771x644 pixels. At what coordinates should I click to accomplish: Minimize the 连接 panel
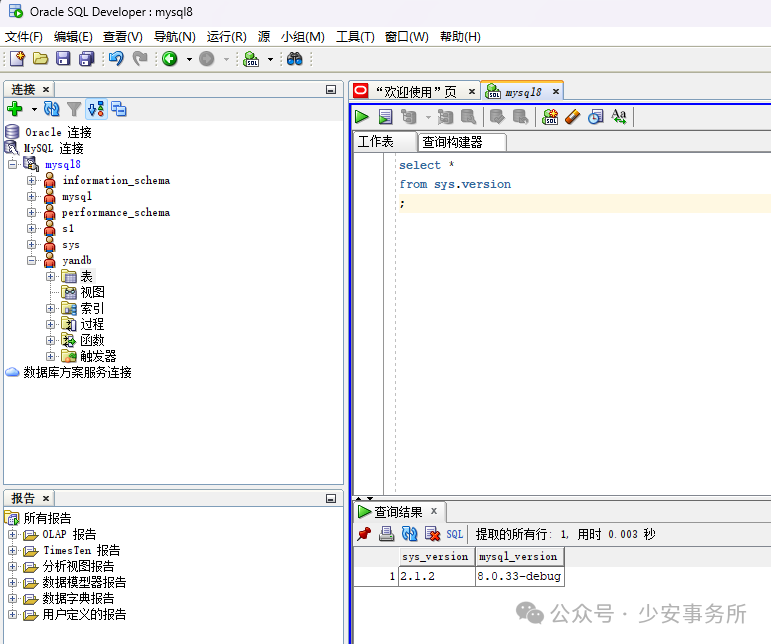[x=331, y=89]
